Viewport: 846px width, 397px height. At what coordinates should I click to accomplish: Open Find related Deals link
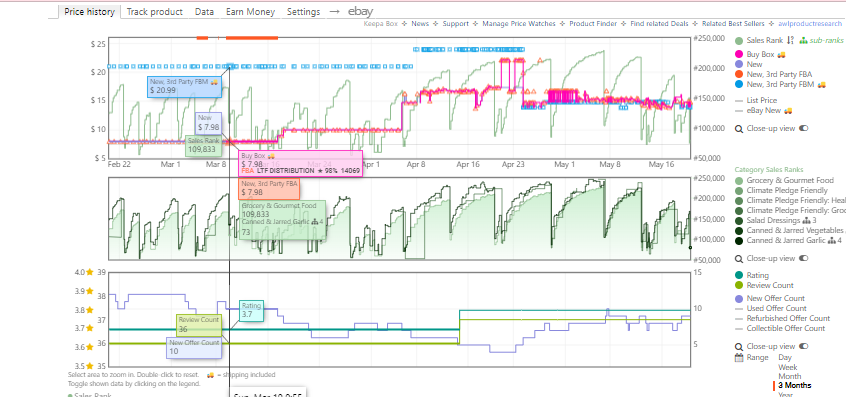[x=658, y=24]
